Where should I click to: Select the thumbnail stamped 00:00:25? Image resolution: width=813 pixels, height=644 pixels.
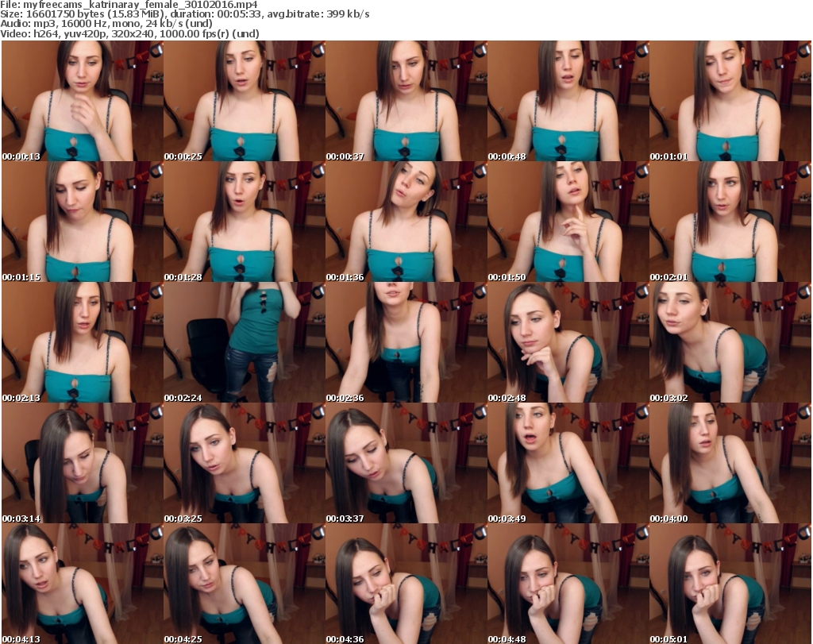245,101
